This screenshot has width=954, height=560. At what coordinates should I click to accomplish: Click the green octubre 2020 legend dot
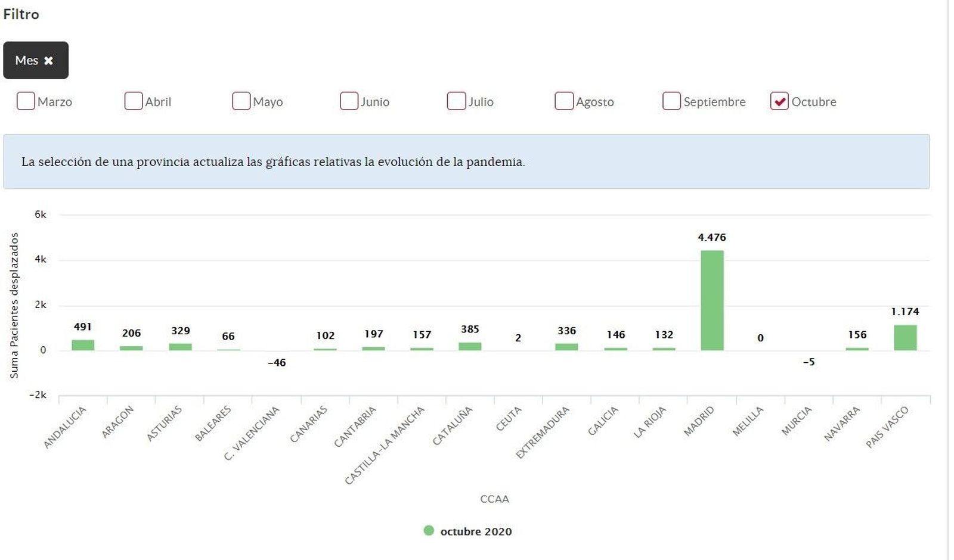point(429,531)
